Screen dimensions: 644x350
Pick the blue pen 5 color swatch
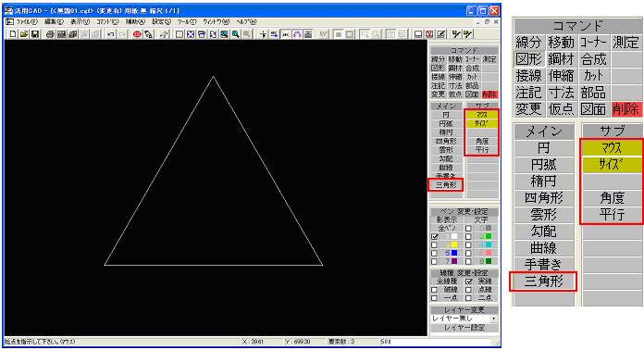(x=454, y=253)
